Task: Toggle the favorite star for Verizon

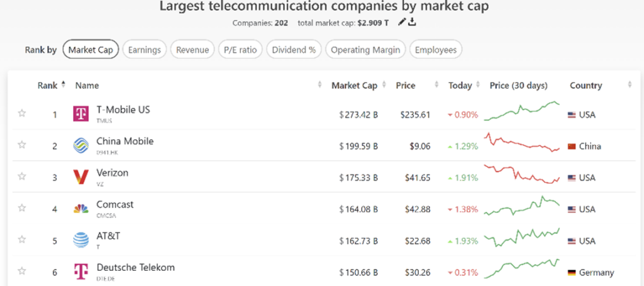Action: tap(22, 176)
